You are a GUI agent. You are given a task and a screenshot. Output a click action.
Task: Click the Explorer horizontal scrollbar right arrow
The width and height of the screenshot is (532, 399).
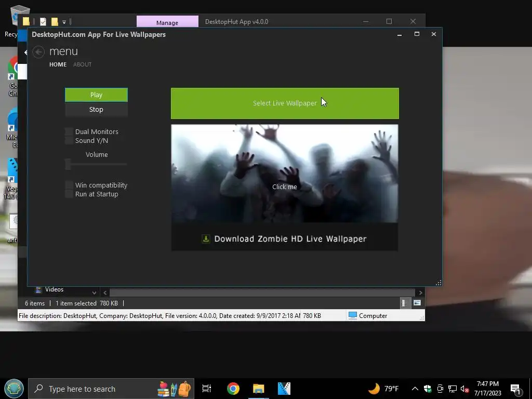click(421, 292)
